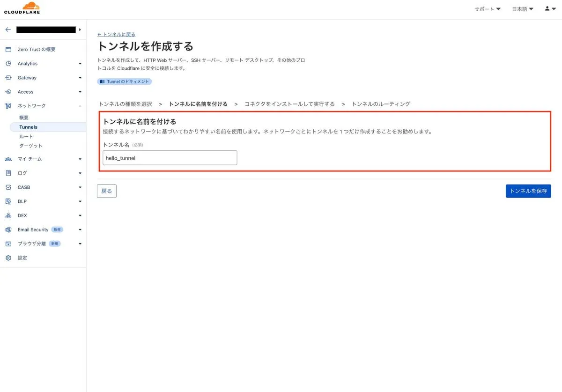The height and width of the screenshot is (392, 562).
Task: Collapse the ネットワーク sidebar section
Action: click(x=80, y=106)
